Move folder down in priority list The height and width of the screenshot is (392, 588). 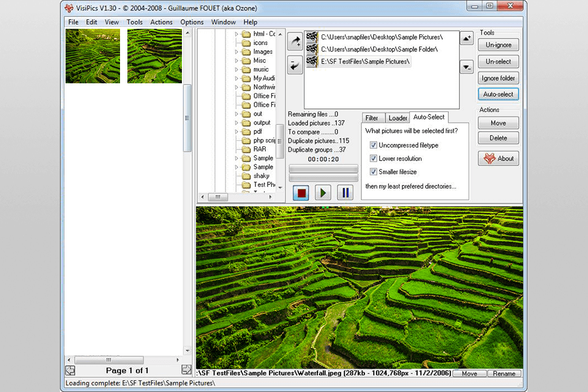coord(466,67)
